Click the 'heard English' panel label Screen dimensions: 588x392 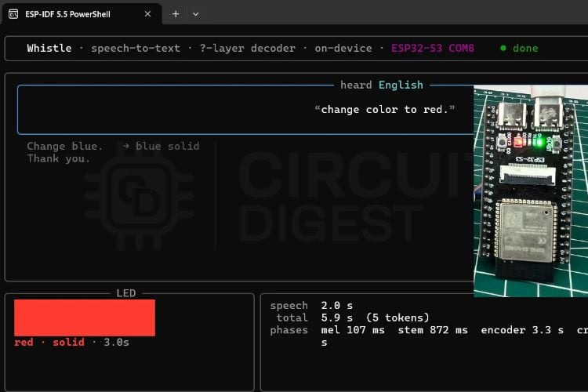(x=382, y=85)
